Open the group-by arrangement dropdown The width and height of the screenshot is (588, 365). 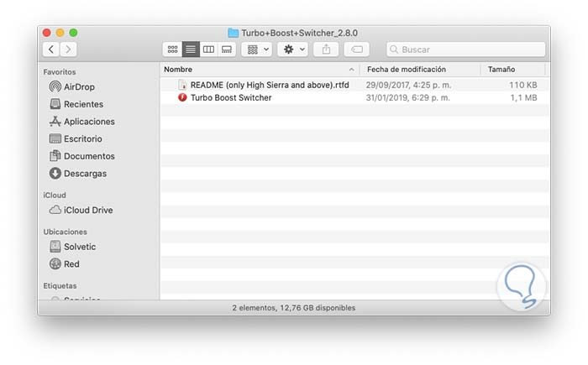(257, 50)
